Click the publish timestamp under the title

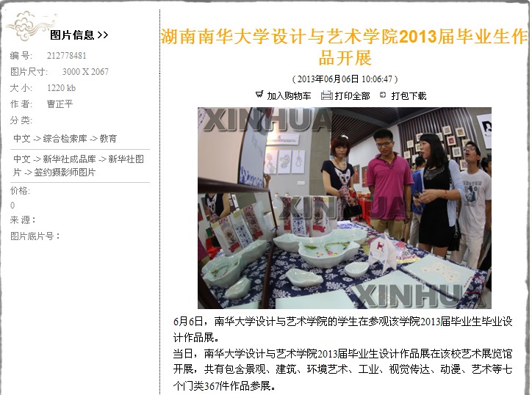click(x=345, y=79)
